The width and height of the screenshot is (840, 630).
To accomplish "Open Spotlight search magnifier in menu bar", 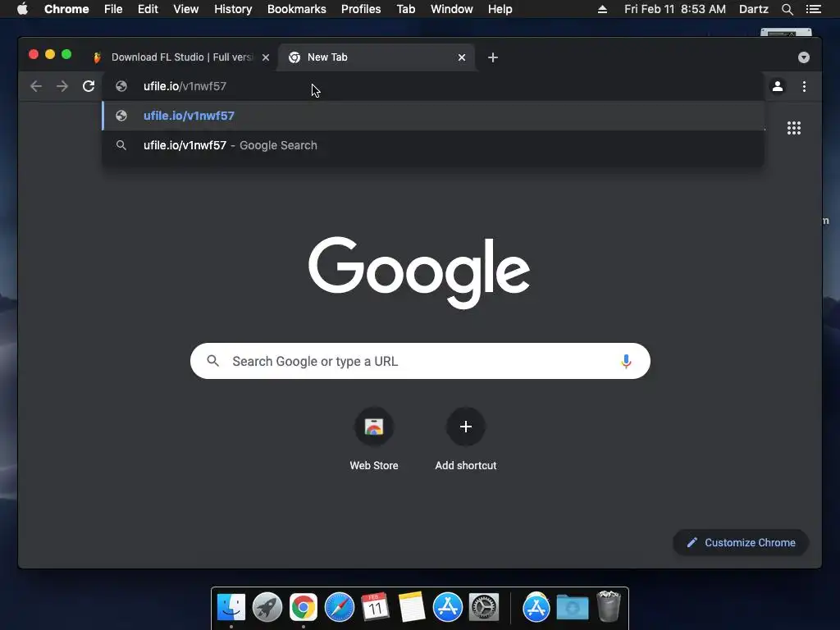I will (787, 9).
